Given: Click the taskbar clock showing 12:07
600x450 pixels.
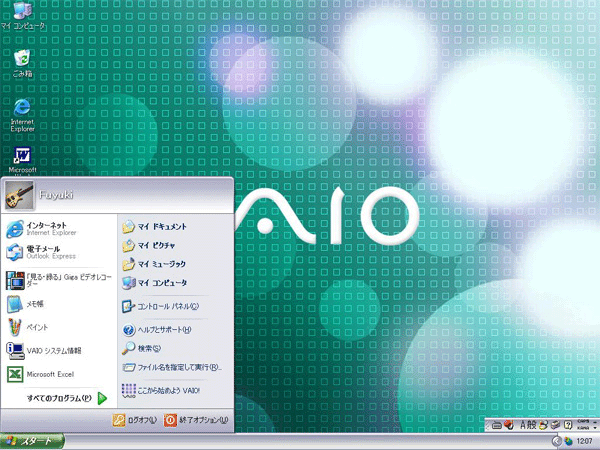Looking at the screenshot, I should [584, 441].
